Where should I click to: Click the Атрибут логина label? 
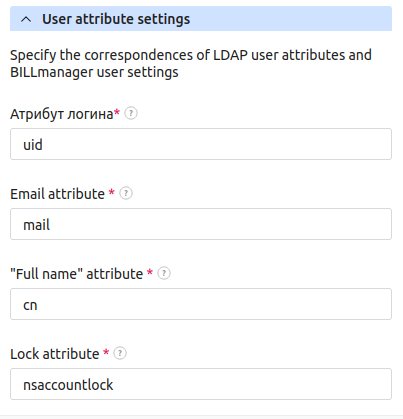(62, 114)
